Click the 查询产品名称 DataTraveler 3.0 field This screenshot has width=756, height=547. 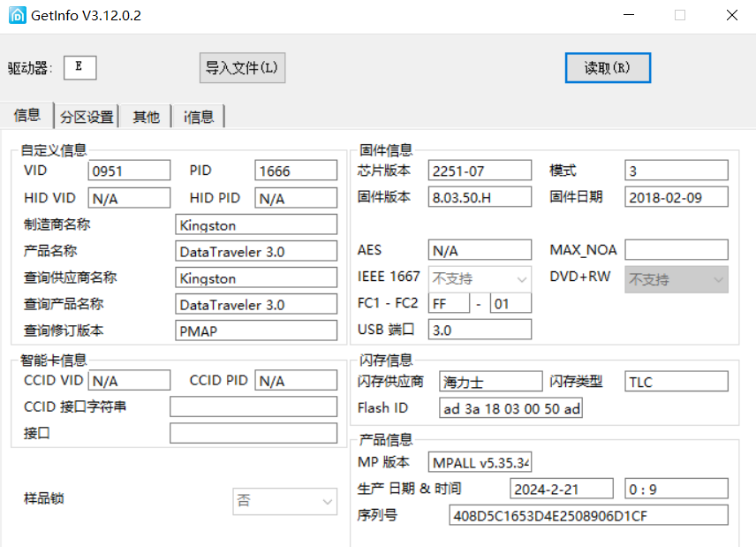(256, 304)
